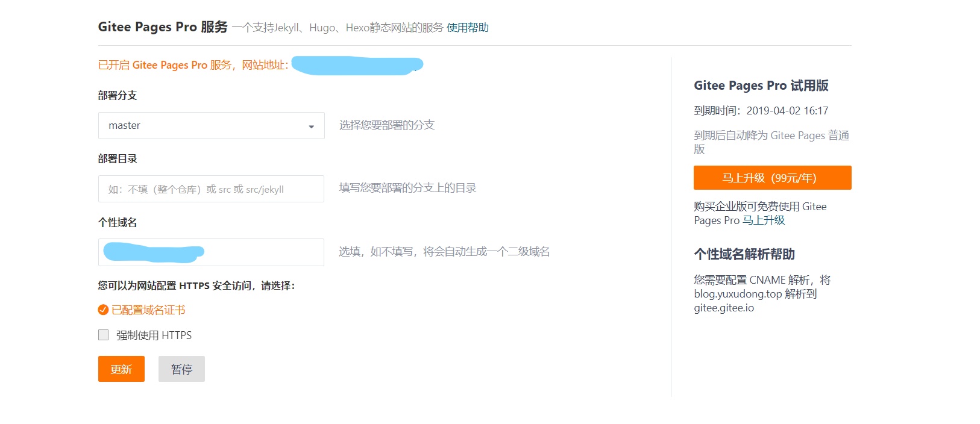Click the 您可以为网站配置 HTTPS 安全访问 label
The height and width of the screenshot is (424, 980).
[196, 285]
